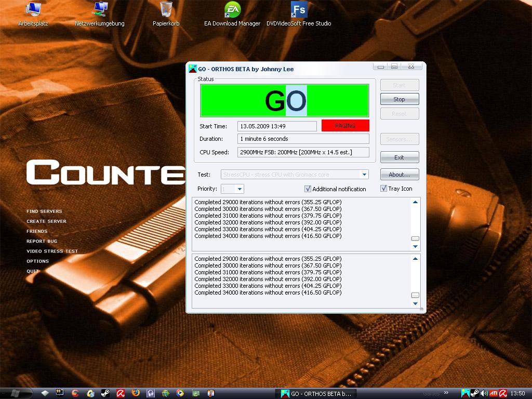Click the grayed Sensors... button
Image resolution: width=532 pixels, height=399 pixels.
[400, 139]
